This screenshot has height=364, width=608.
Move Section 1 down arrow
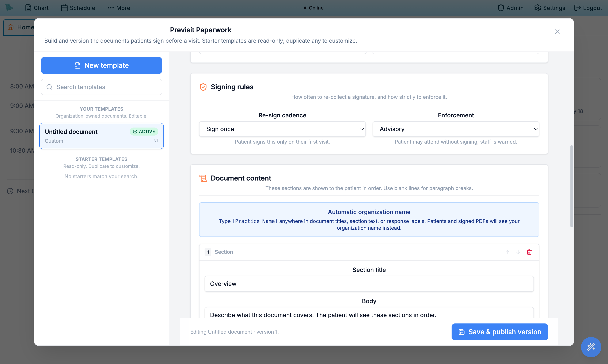pyautogui.click(x=518, y=252)
